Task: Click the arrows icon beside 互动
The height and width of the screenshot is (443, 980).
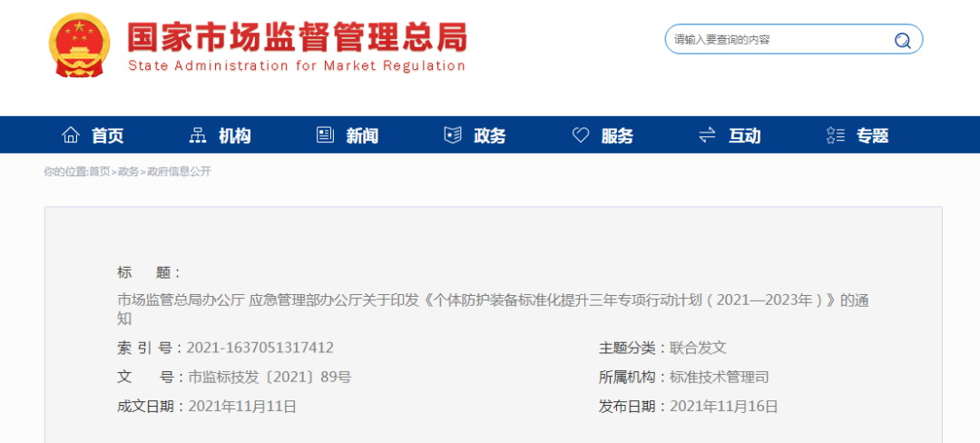Action: [708, 135]
